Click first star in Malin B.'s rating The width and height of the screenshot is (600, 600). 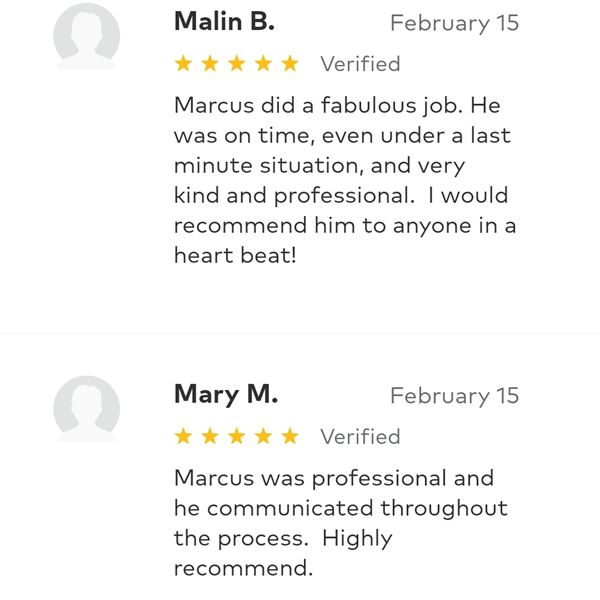pos(183,64)
